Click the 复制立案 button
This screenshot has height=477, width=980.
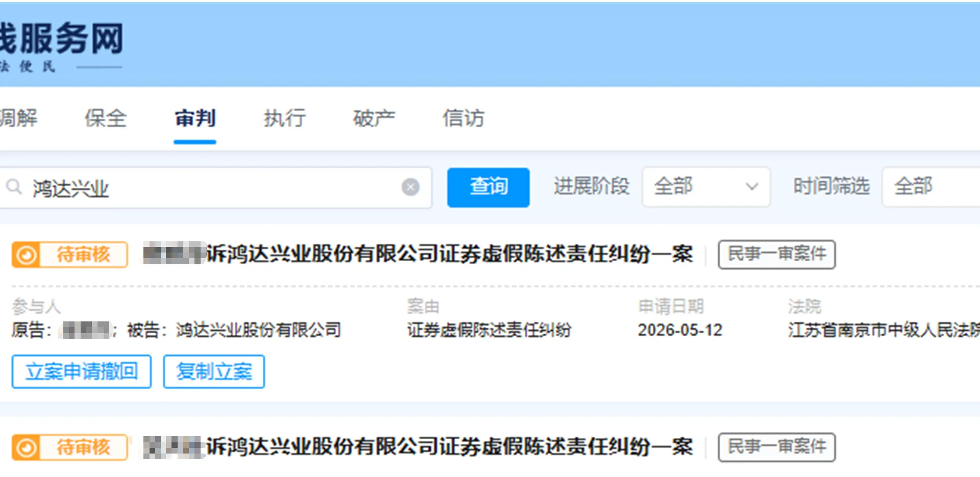214,371
